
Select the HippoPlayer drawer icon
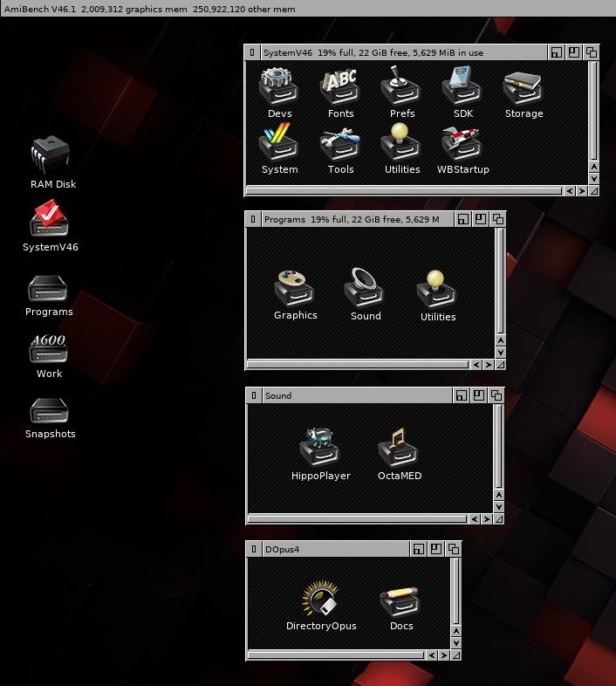click(x=319, y=446)
